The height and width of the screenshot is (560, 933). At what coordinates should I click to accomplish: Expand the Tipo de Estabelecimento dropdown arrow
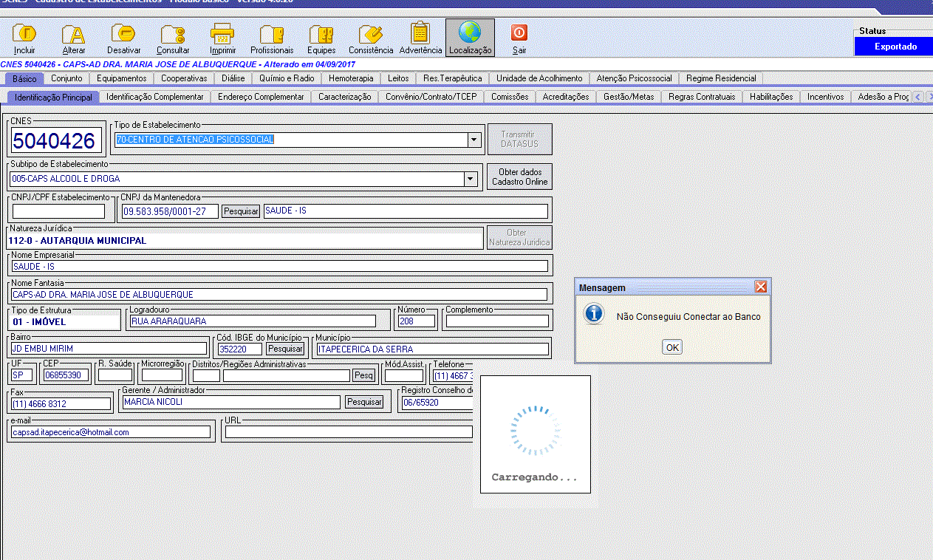pos(474,140)
